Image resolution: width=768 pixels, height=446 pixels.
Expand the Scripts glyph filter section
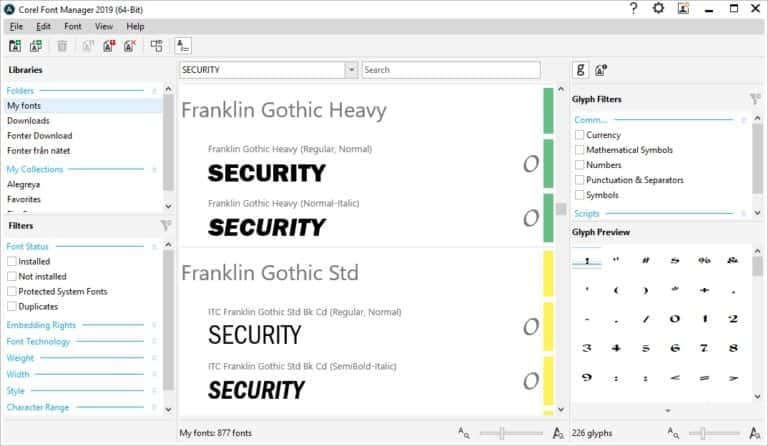point(587,214)
